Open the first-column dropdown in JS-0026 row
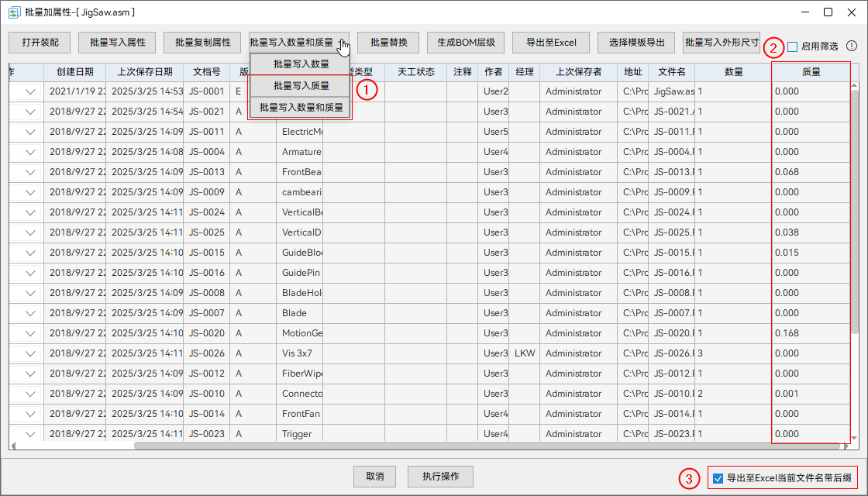Viewport: 868px width, 496px height. [x=31, y=353]
